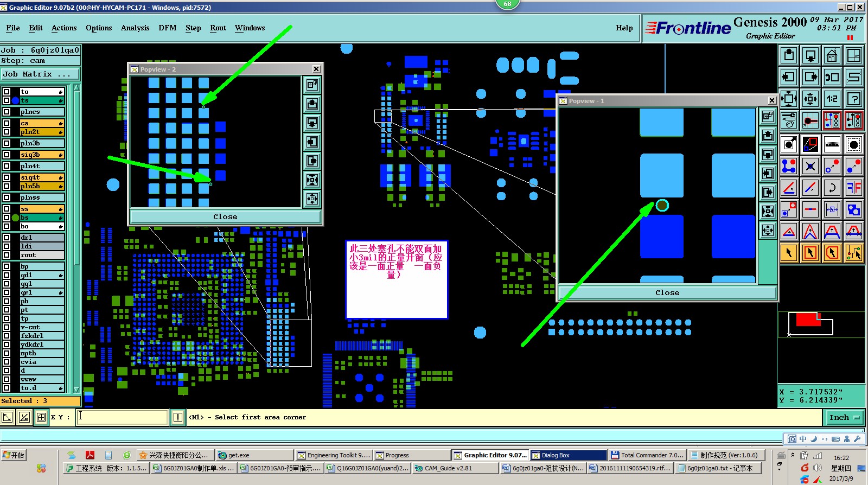868x485 pixels.
Task: Click the Inch units selector
Action: pyautogui.click(x=844, y=417)
